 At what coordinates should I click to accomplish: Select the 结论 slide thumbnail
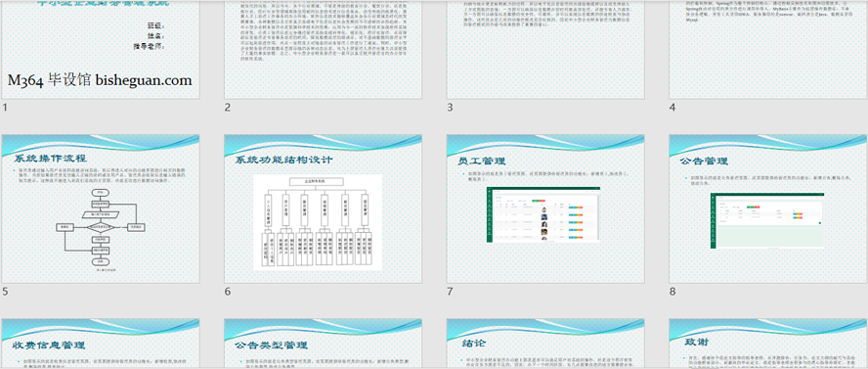pos(545,344)
